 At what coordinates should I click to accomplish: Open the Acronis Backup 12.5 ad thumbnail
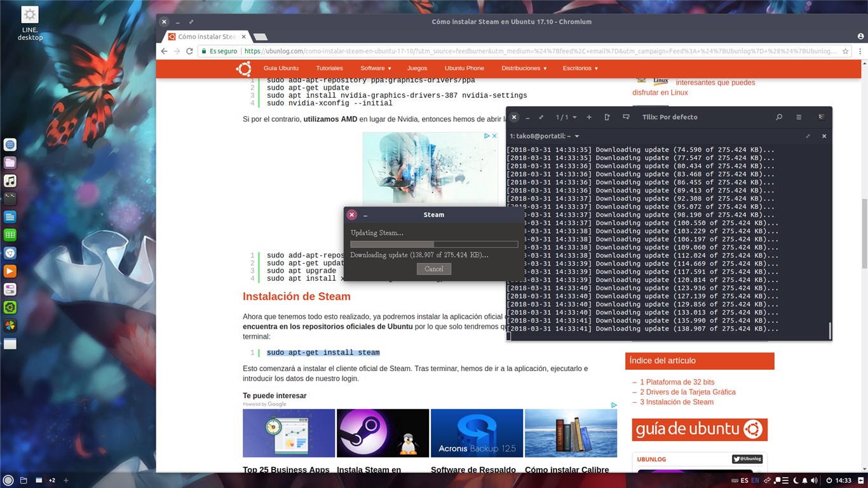pyautogui.click(x=477, y=433)
